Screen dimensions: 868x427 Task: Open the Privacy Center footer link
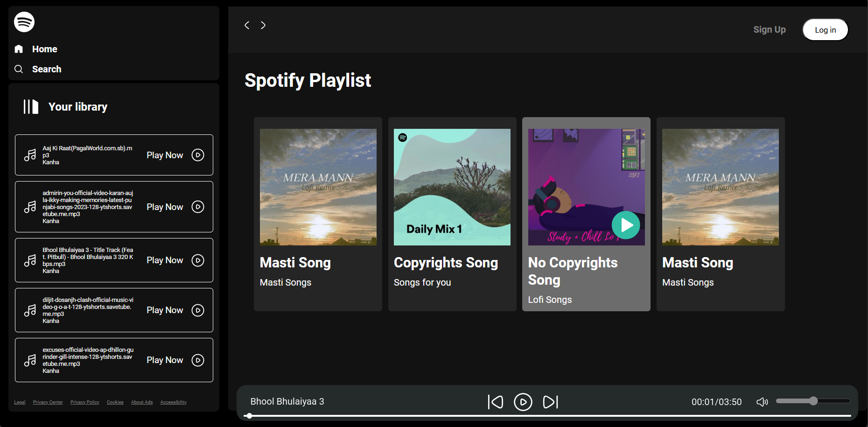(x=48, y=402)
